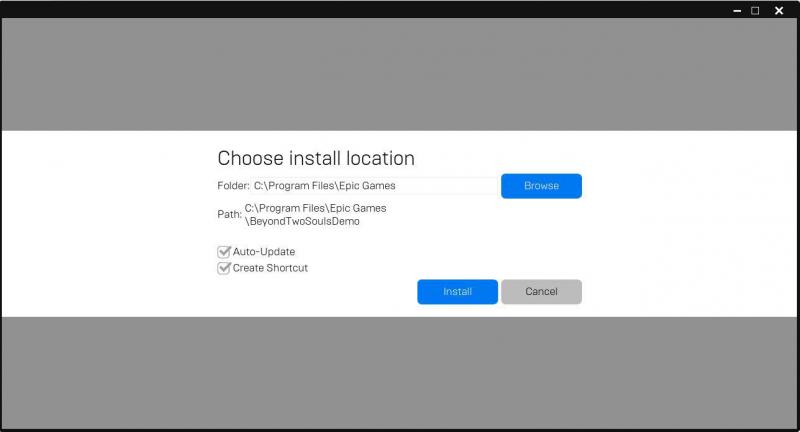
Task: Click the Folder path input field
Action: pyautogui.click(x=375, y=186)
